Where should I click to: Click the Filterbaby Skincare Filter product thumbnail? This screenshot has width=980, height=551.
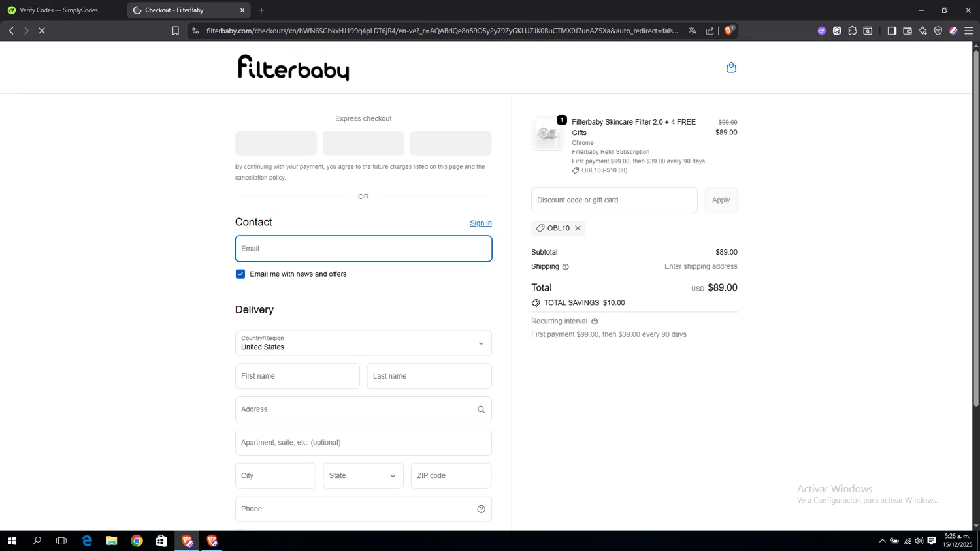pos(548,134)
